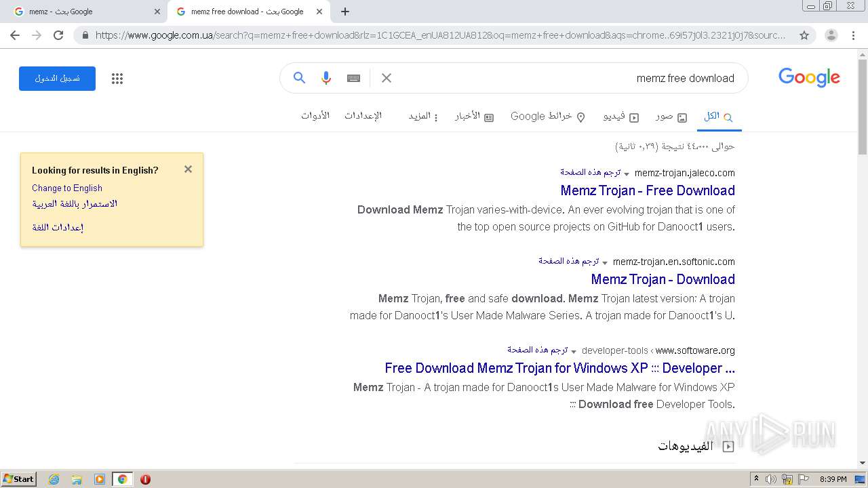868x488 pixels.
Task: Open Internet Explorer from taskbar
Action: (x=54, y=479)
